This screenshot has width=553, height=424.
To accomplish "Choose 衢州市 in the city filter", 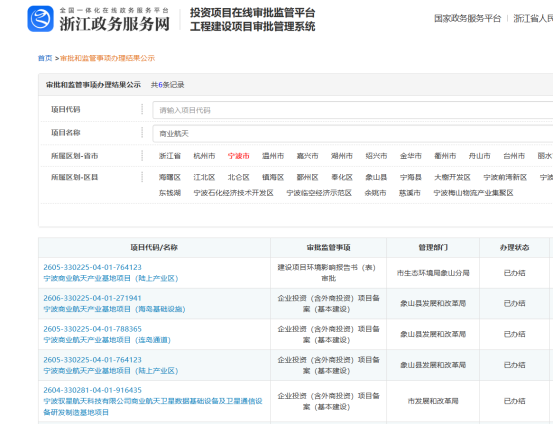I will pyautogui.click(x=445, y=156).
